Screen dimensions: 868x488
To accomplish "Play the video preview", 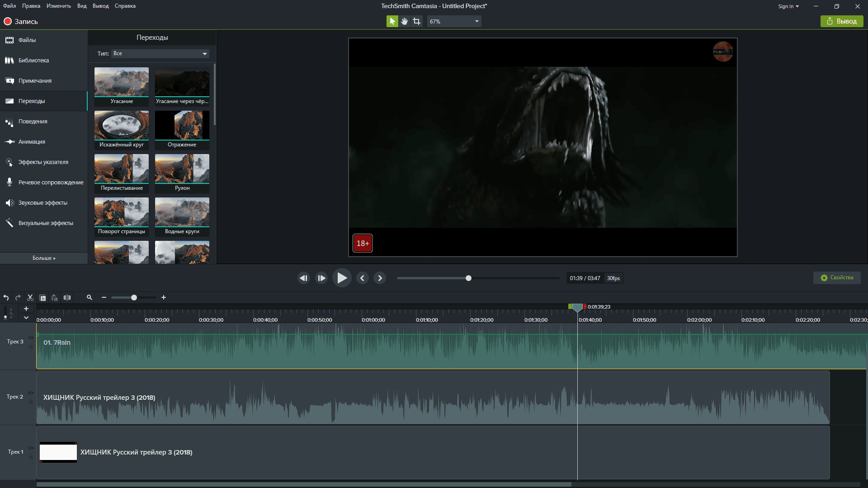I will (342, 278).
